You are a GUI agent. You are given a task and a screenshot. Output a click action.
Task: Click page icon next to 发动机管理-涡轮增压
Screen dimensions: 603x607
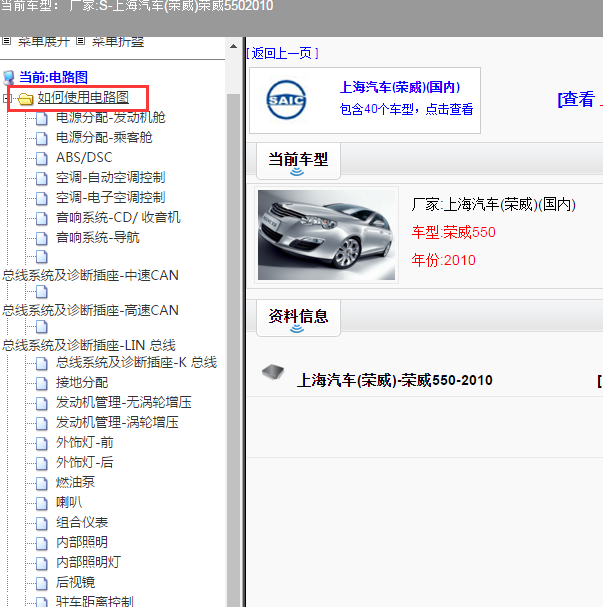pyautogui.click(x=42, y=424)
